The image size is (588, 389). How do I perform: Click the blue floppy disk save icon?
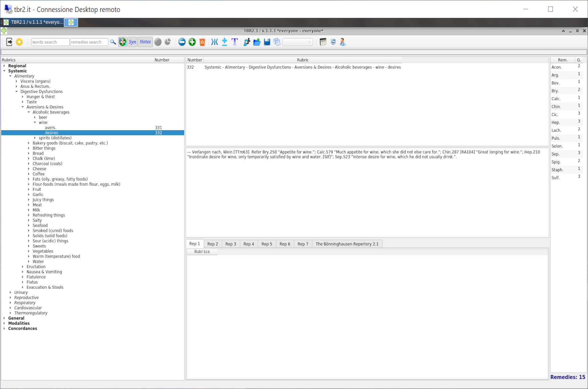(x=267, y=42)
